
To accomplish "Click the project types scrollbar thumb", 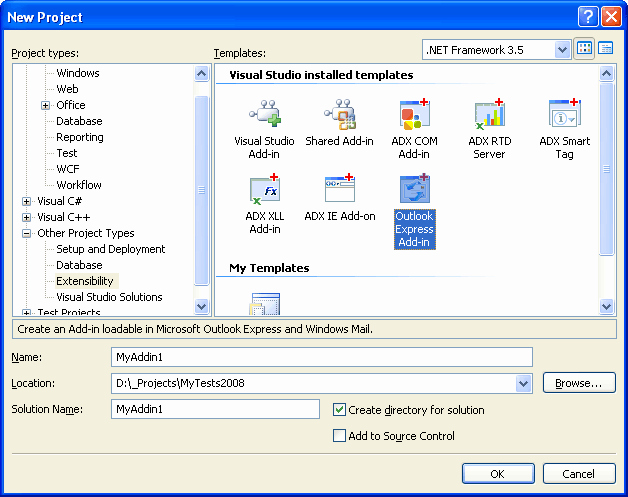I will (x=201, y=190).
